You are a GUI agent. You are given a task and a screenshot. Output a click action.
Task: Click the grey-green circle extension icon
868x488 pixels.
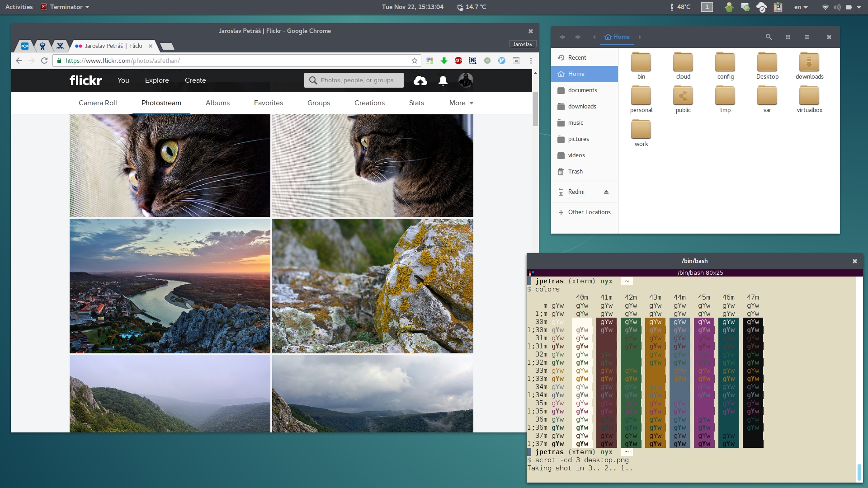click(487, 61)
